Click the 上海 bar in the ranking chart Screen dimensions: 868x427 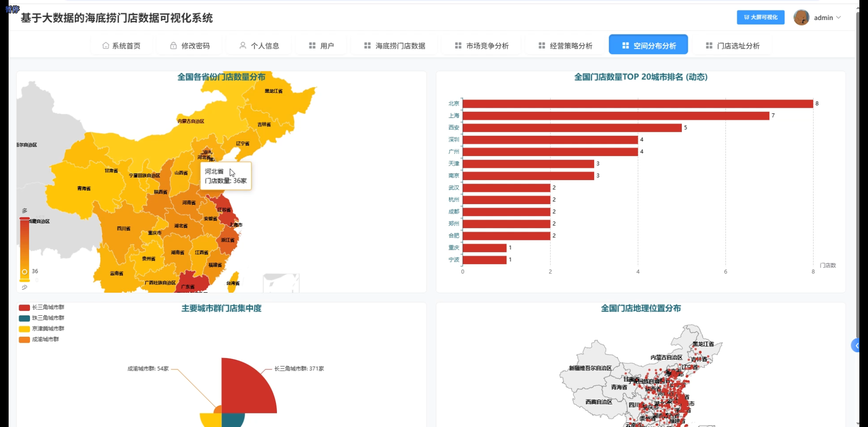click(616, 116)
